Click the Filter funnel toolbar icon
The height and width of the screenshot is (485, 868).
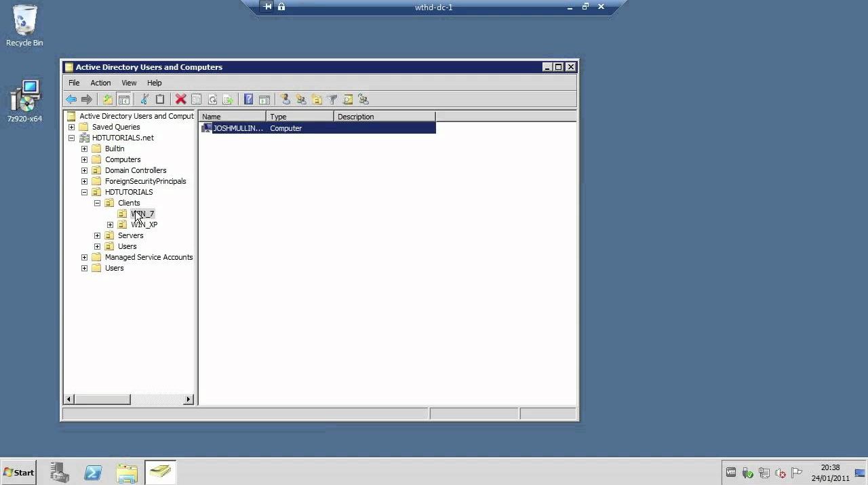click(x=332, y=100)
